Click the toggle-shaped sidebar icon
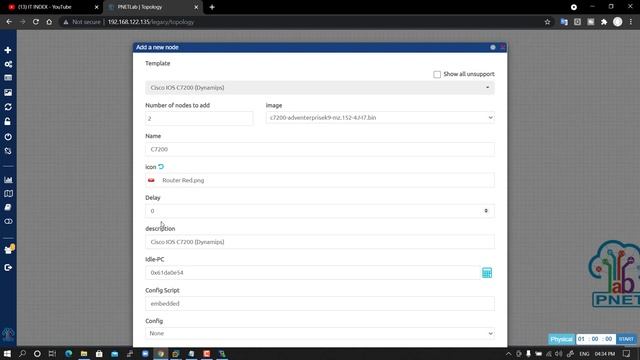Image resolution: width=640 pixels, height=360 pixels. coord(8,221)
